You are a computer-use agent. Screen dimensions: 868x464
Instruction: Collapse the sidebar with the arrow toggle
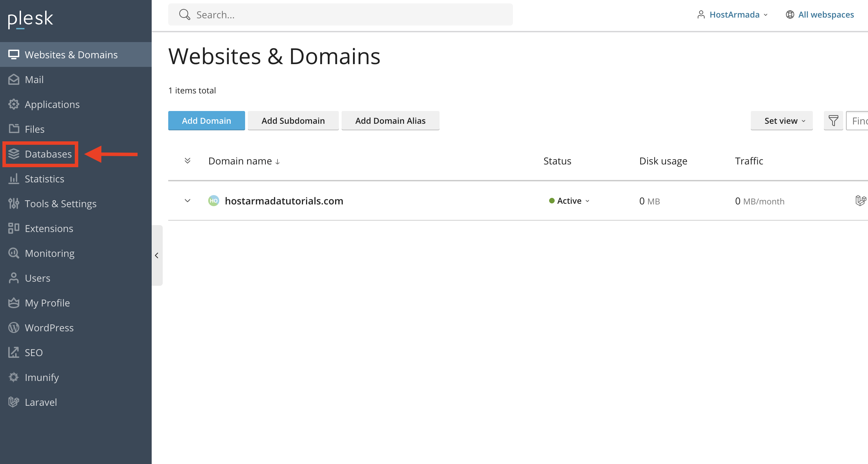tap(157, 255)
